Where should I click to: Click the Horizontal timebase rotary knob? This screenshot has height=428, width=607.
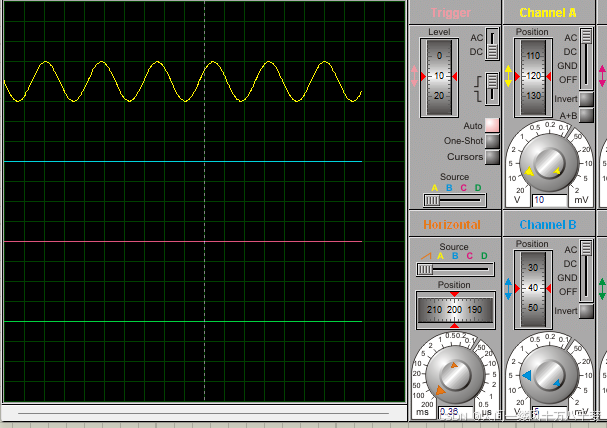click(455, 375)
